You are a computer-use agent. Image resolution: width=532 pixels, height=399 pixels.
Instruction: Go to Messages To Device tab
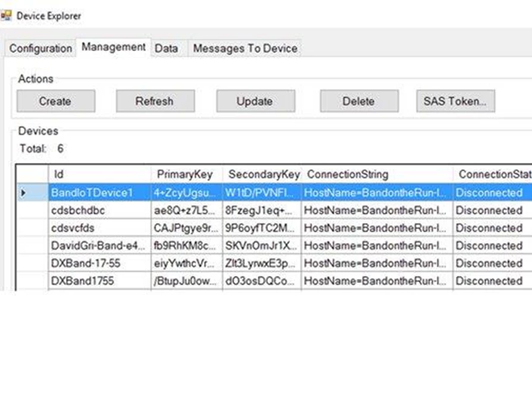click(245, 48)
